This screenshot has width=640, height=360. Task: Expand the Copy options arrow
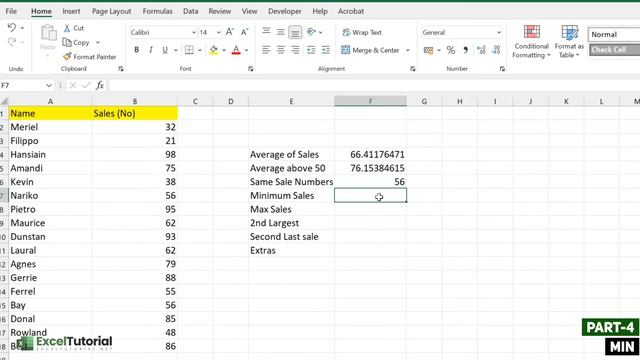[x=98, y=42]
